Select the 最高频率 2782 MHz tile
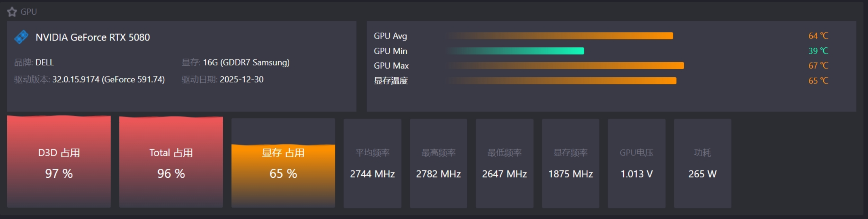Screen dimensions: 868x219 tap(438, 163)
